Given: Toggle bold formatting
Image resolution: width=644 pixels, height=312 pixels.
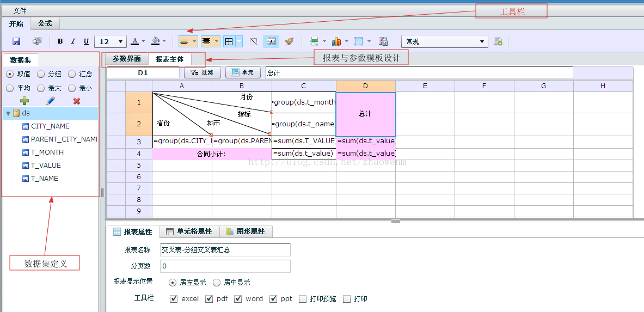Looking at the screenshot, I should coord(60,41).
